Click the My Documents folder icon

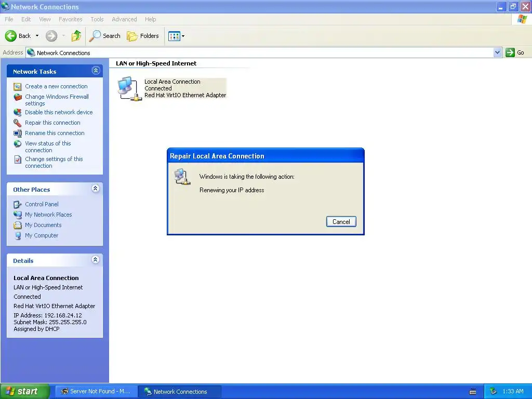pos(18,225)
